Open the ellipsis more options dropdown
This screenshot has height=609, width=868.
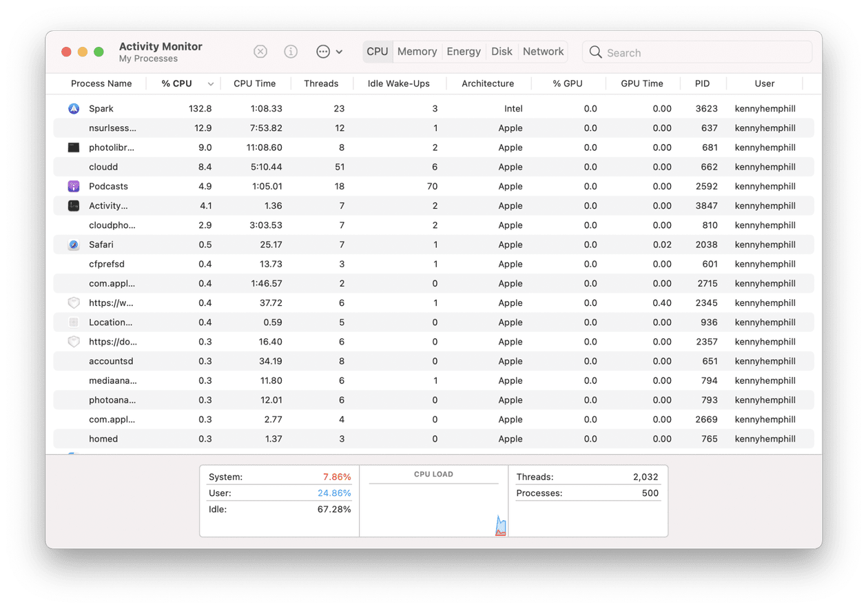point(329,52)
